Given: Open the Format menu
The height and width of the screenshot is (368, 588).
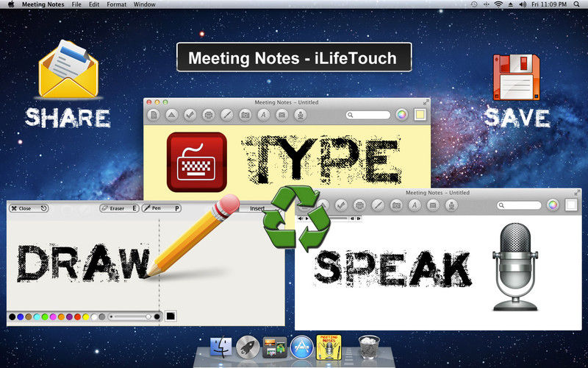Looking at the screenshot, I should click(117, 4).
